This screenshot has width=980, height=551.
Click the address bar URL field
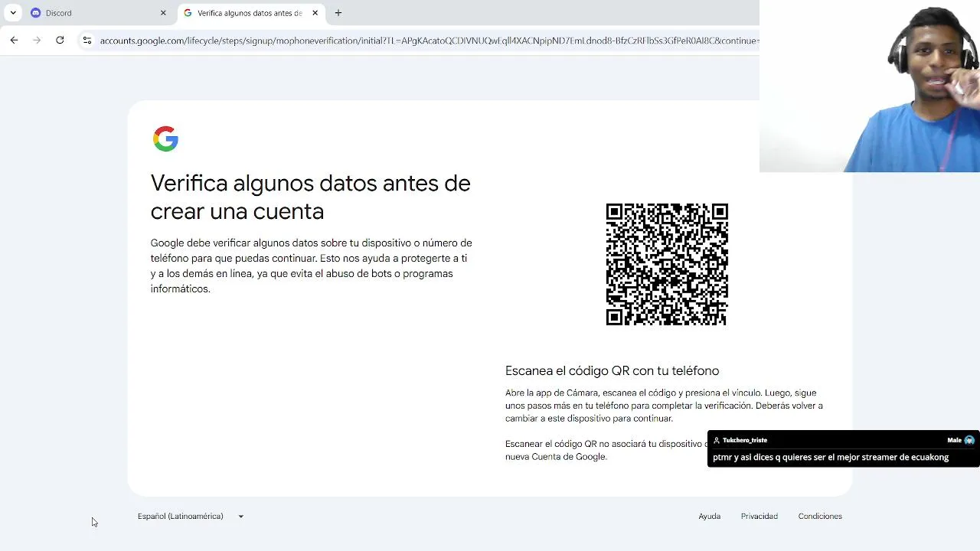coord(429,40)
